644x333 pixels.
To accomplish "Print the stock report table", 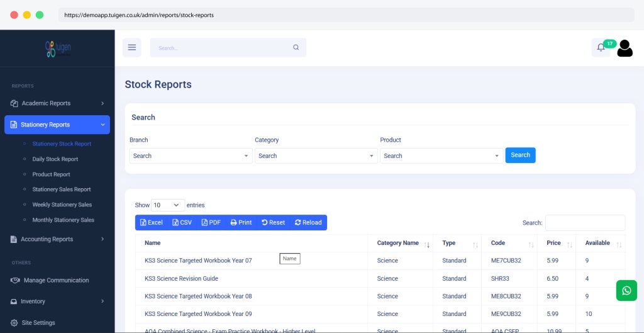I will point(241,223).
